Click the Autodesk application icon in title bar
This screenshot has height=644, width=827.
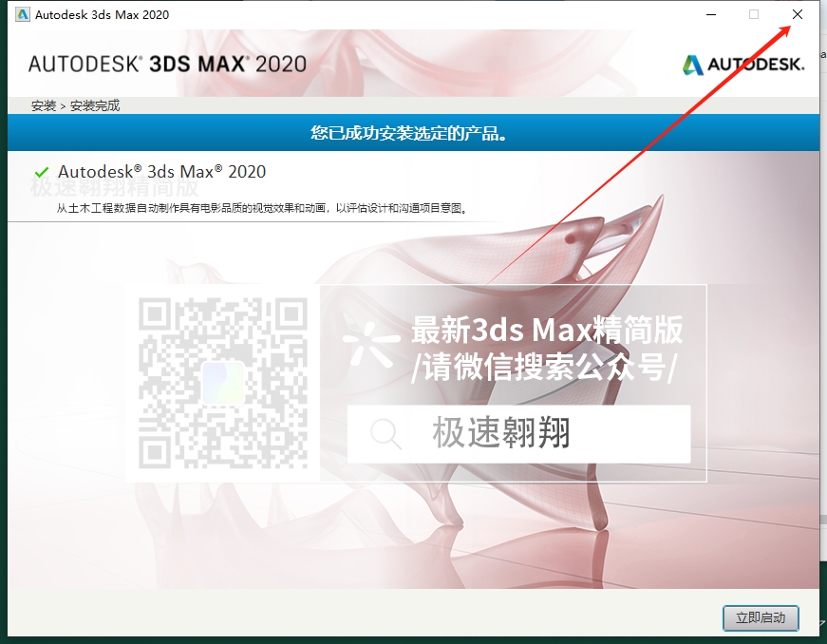24,14
